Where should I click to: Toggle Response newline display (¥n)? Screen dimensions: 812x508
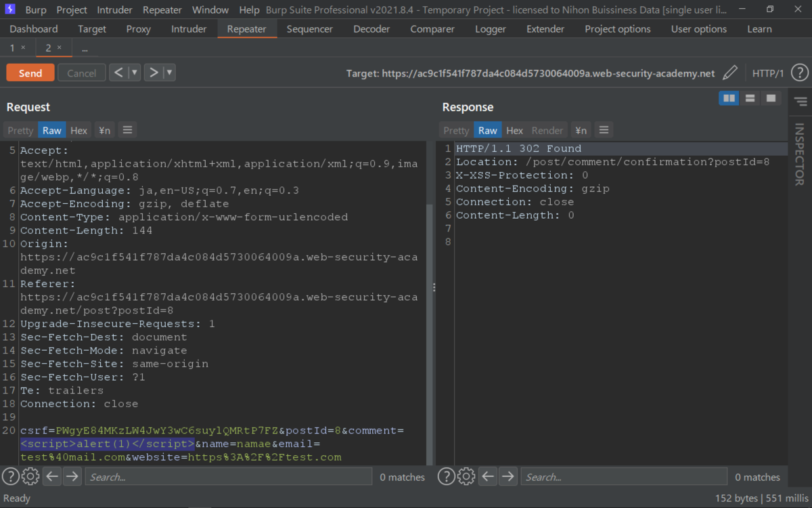point(581,130)
